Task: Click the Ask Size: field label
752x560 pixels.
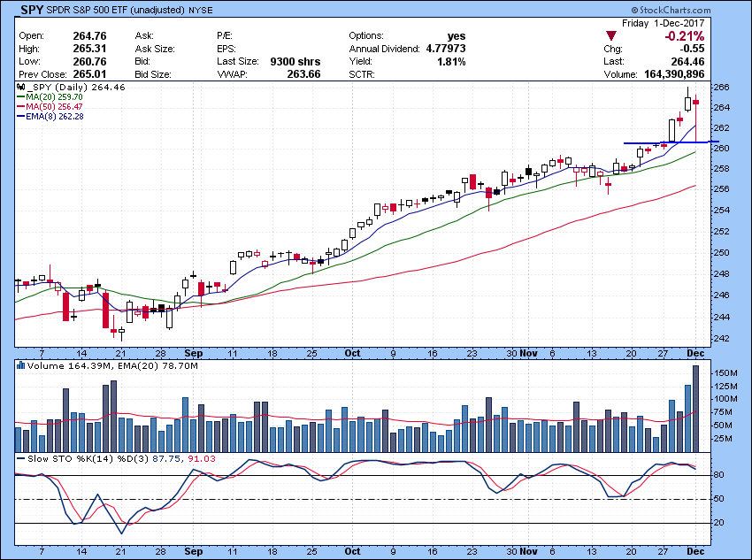Action: [155, 49]
